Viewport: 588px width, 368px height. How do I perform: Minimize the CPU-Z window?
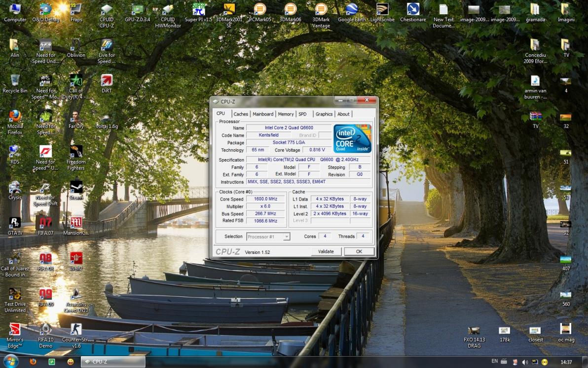pos(340,100)
